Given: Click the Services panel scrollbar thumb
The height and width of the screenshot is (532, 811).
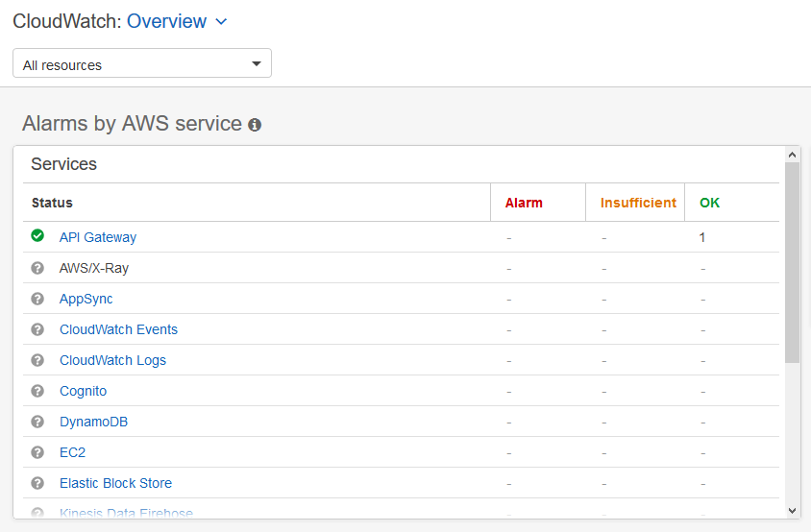Looking at the screenshot, I should pos(792,263).
